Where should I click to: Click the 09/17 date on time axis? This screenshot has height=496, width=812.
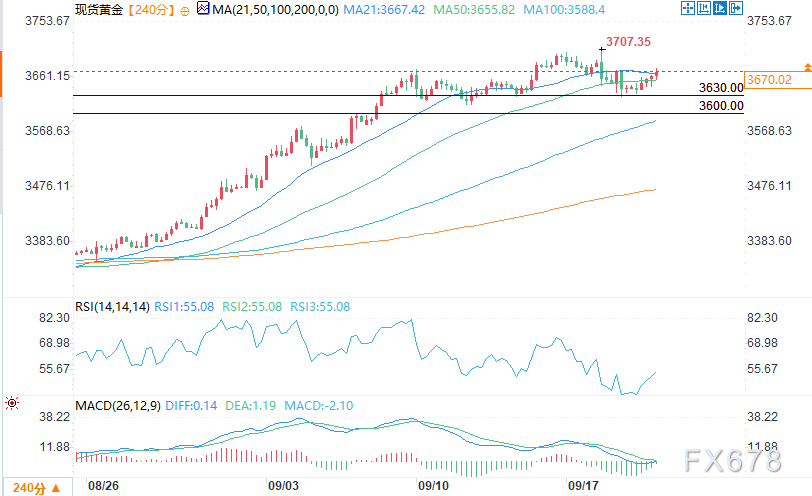[583, 484]
